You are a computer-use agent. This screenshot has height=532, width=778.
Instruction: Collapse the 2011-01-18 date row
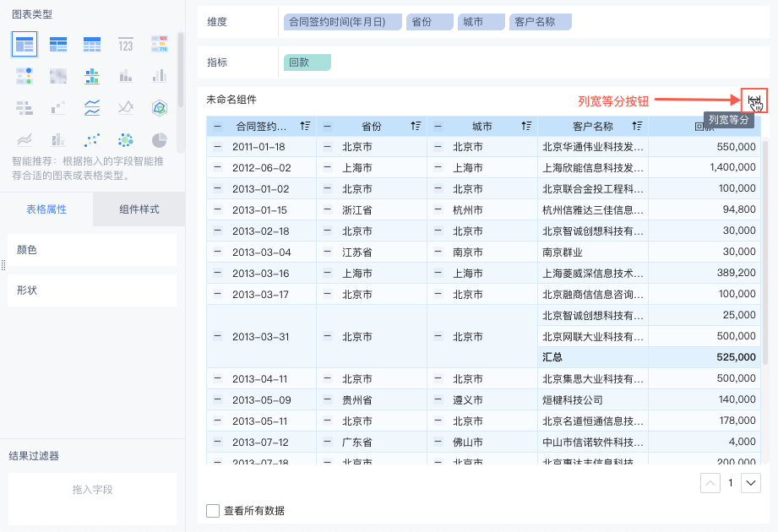[x=217, y=147]
